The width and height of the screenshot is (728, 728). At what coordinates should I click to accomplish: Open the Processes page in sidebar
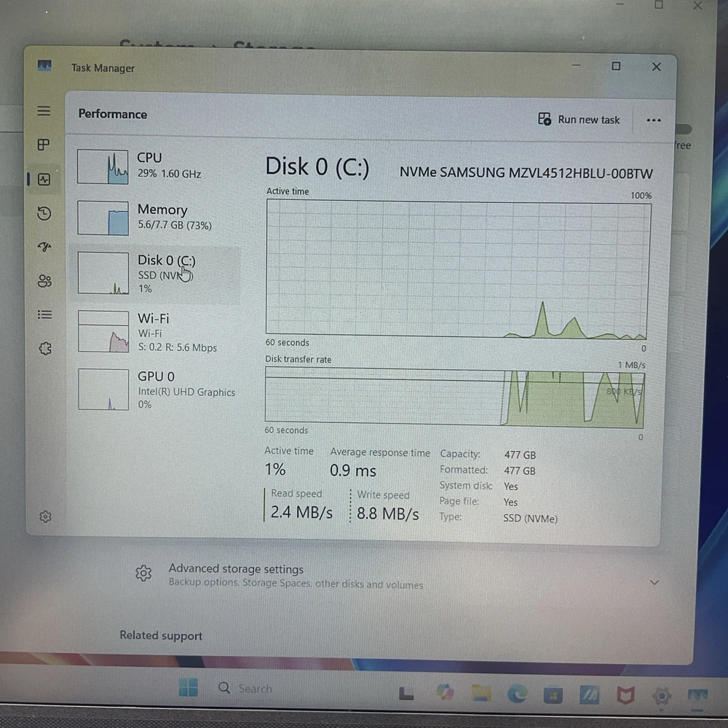[44, 145]
